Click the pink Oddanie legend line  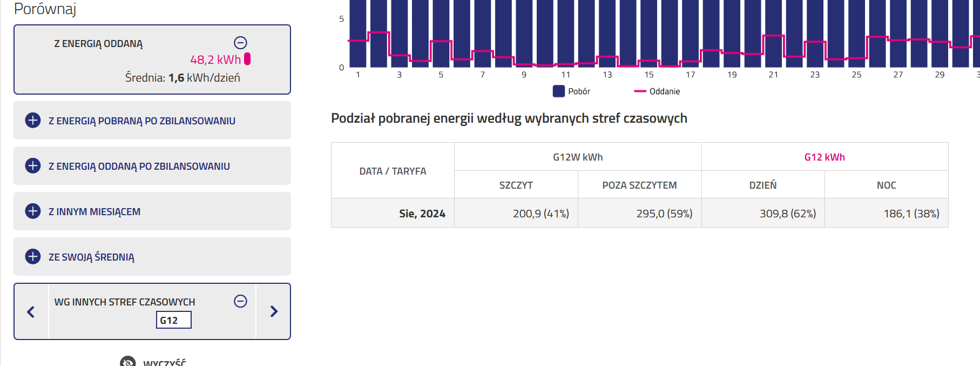click(x=640, y=91)
